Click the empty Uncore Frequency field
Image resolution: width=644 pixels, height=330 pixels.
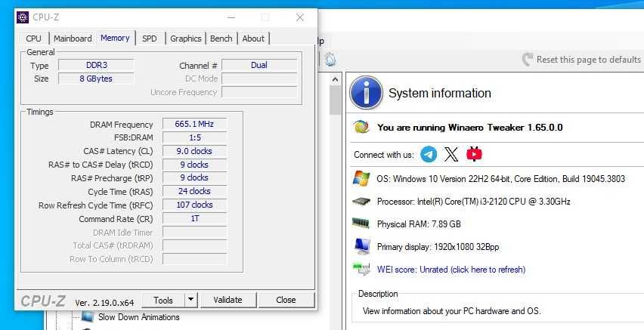[259, 92]
